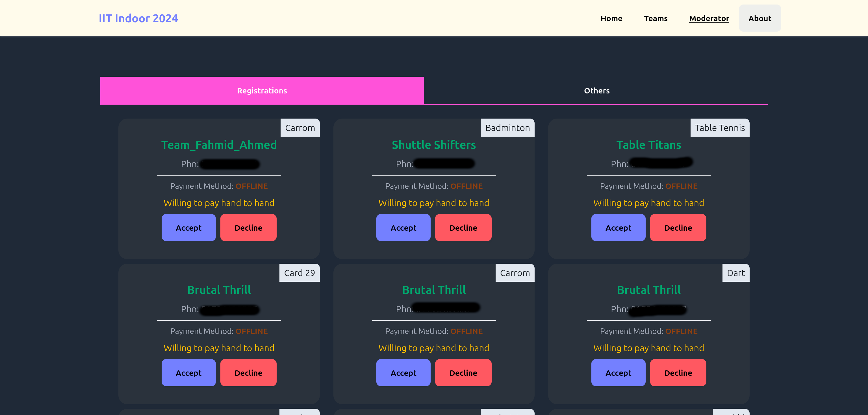Decline Brutal Thrill's Dart registration
The image size is (868, 415).
click(x=678, y=373)
